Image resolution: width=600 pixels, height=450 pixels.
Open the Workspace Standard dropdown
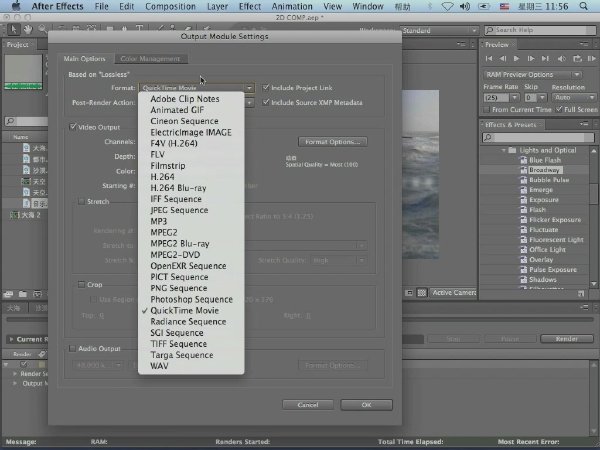coord(439,30)
